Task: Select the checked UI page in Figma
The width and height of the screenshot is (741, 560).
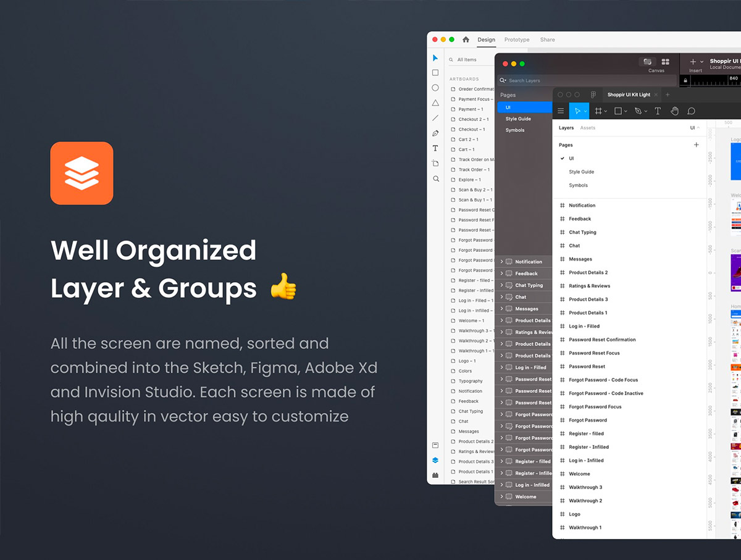Action: point(571,159)
